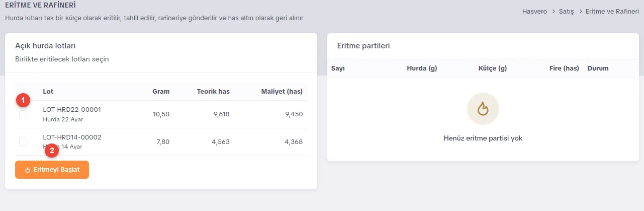Click the Eritmeyi Başlat button
The height and width of the screenshot is (211, 644).
52,170
